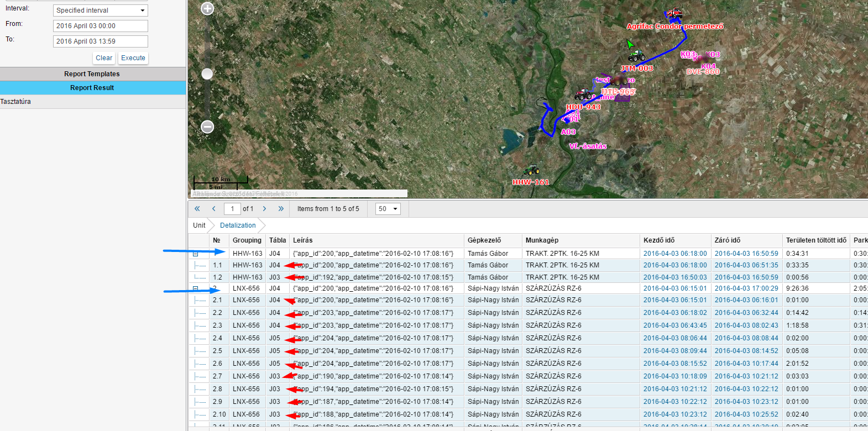Switch to the Detalization breadcrumb tab
Image resolution: width=868 pixels, height=431 pixels.
[x=238, y=225]
